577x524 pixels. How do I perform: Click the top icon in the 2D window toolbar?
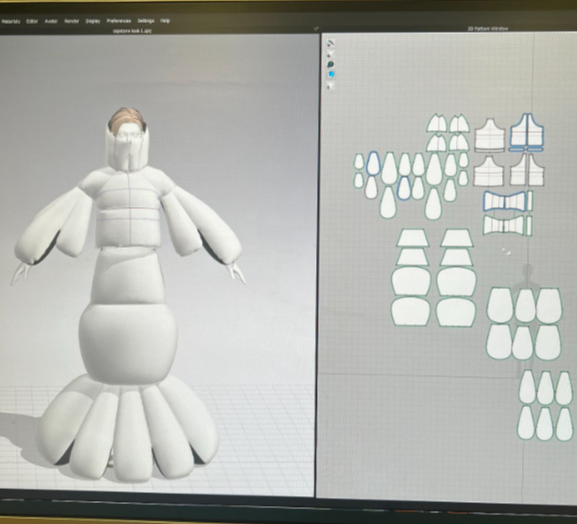(x=331, y=43)
